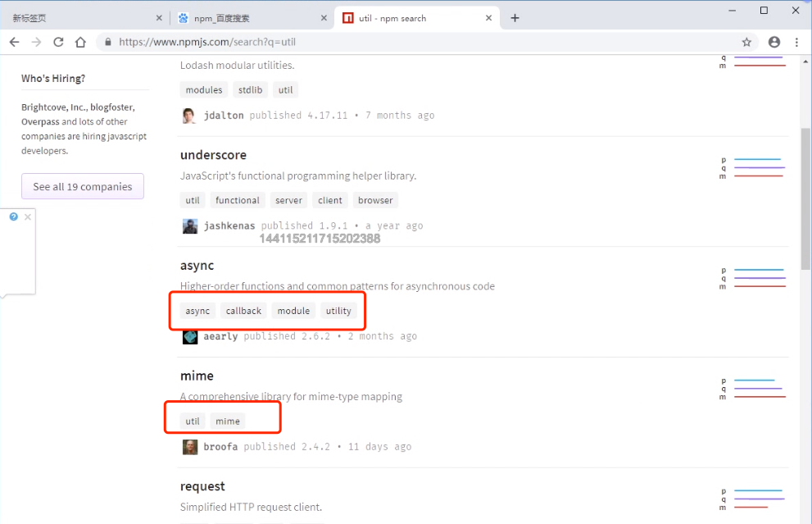Click the Who's Hiring? heading

53,78
